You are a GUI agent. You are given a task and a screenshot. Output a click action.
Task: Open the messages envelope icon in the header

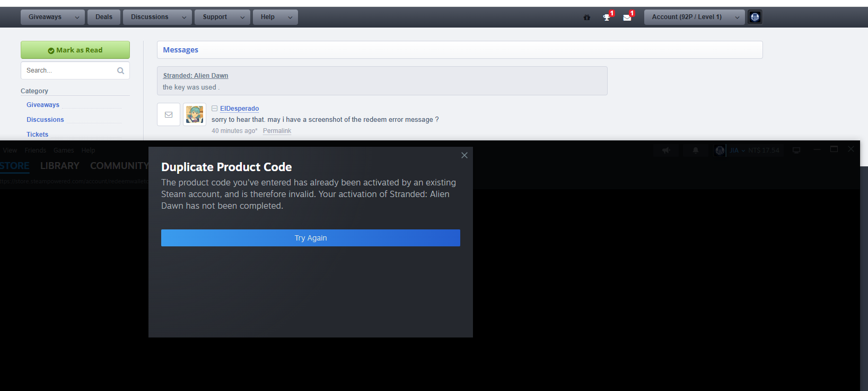click(x=627, y=17)
